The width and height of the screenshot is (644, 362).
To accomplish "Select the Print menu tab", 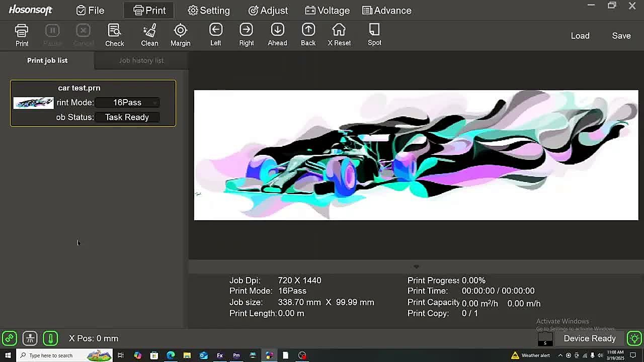I will [149, 11].
